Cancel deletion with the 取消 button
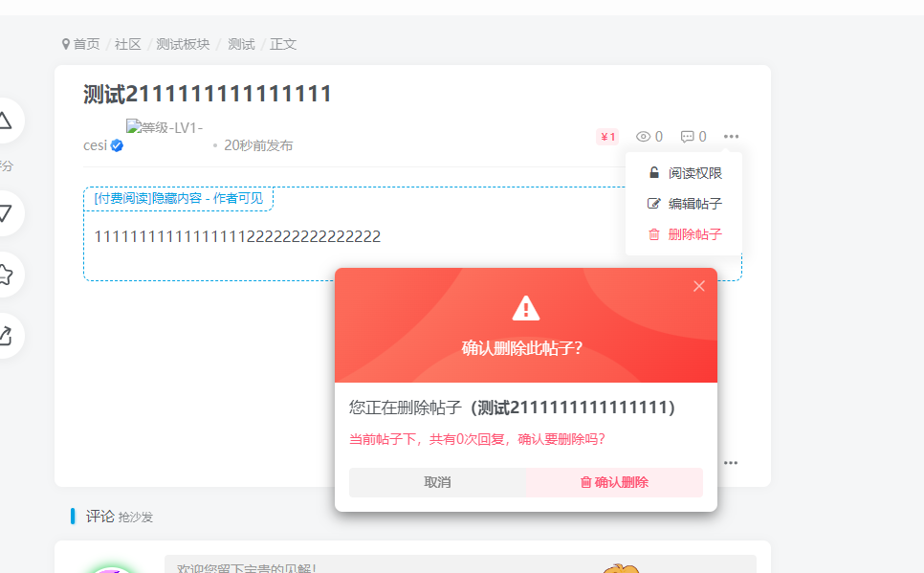The width and height of the screenshot is (924, 573). (438, 482)
